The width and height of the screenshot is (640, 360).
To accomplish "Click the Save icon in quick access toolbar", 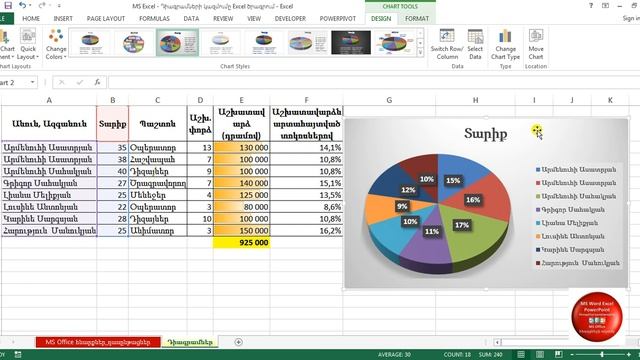I will click(8, 5).
